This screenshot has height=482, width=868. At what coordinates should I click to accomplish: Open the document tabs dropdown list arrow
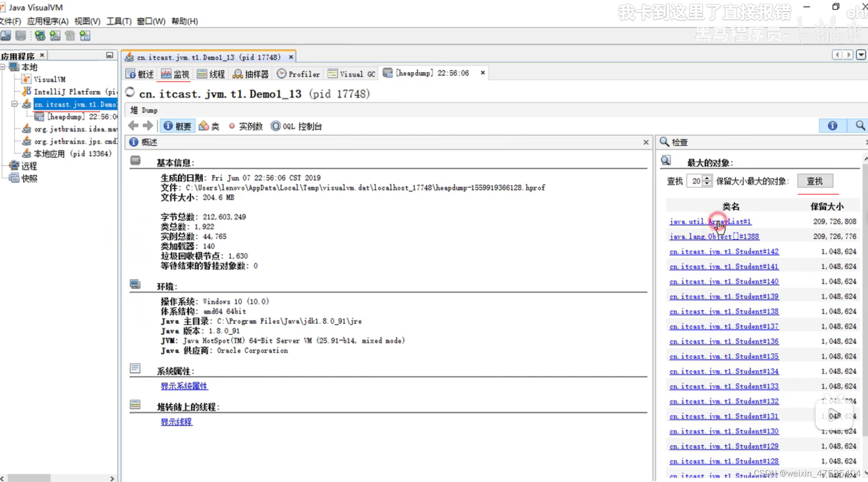coord(861,55)
